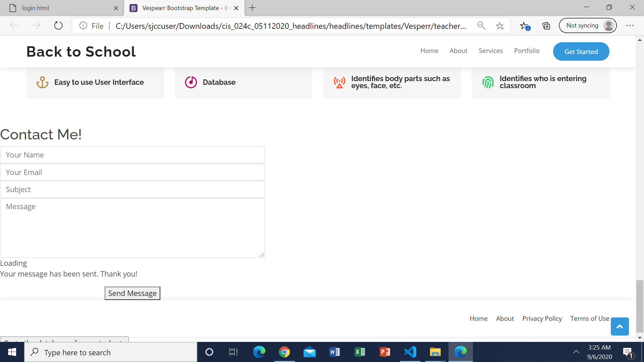This screenshot has height=362, width=644.
Task: Click the green fingerprint icon
Action: coord(488,82)
